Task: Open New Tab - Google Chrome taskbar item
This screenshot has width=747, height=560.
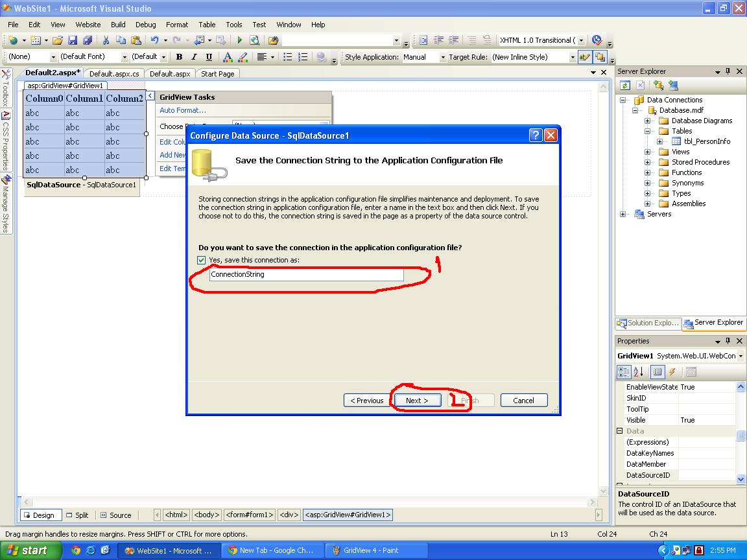Action: (x=272, y=550)
